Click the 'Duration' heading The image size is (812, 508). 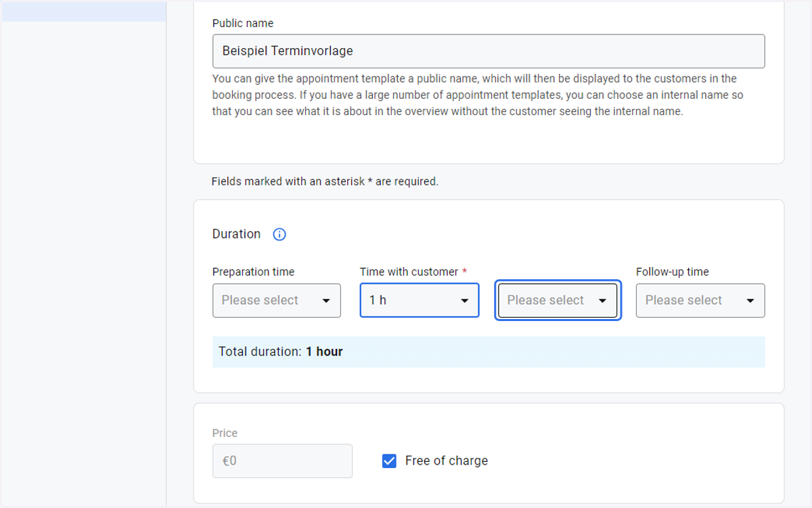(236, 234)
